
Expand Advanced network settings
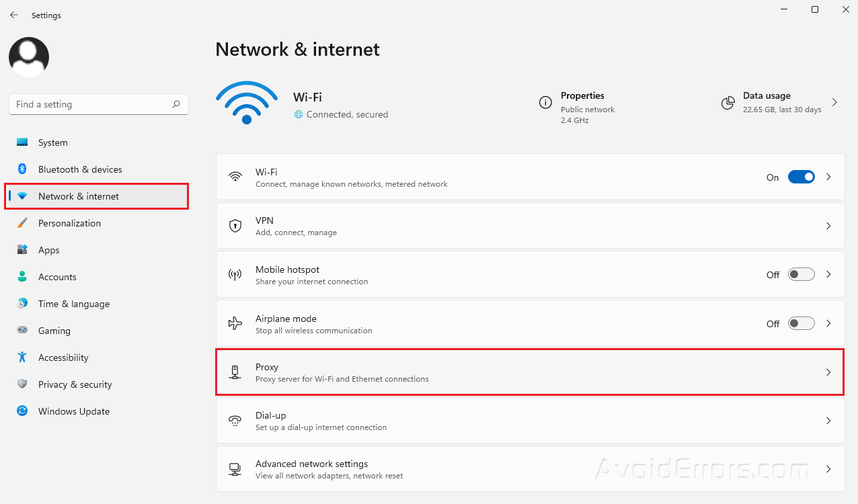point(828,469)
